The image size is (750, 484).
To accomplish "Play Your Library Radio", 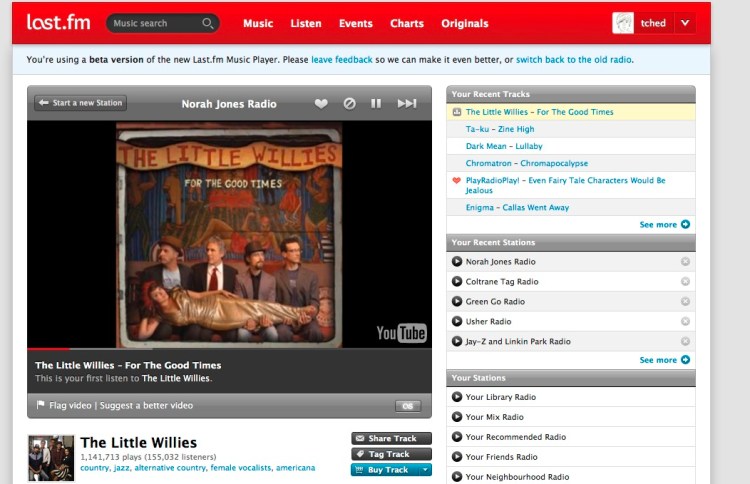I will pos(457,397).
